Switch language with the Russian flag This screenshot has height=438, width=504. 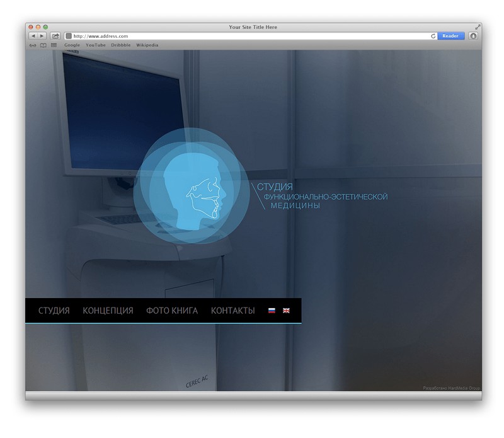[x=272, y=310]
